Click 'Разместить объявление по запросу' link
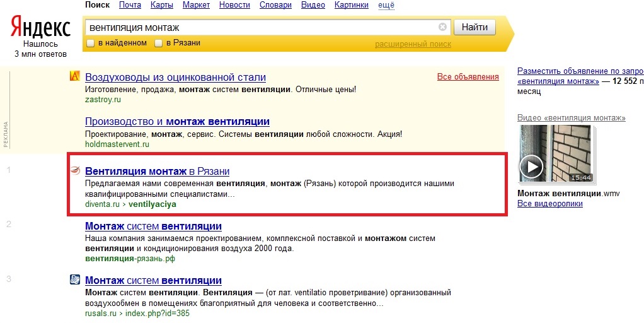The height and width of the screenshot is (323, 644). click(x=581, y=71)
